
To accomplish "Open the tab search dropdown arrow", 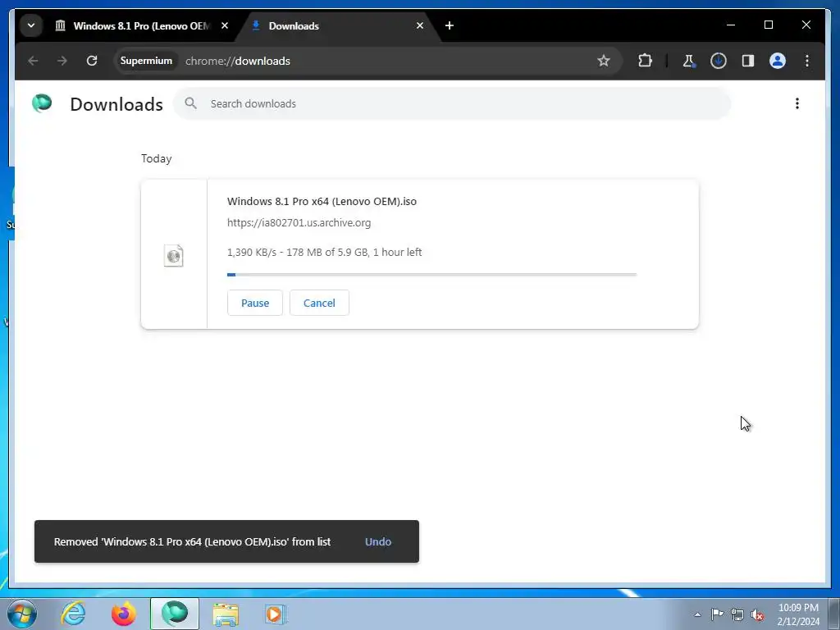I will (x=31, y=25).
